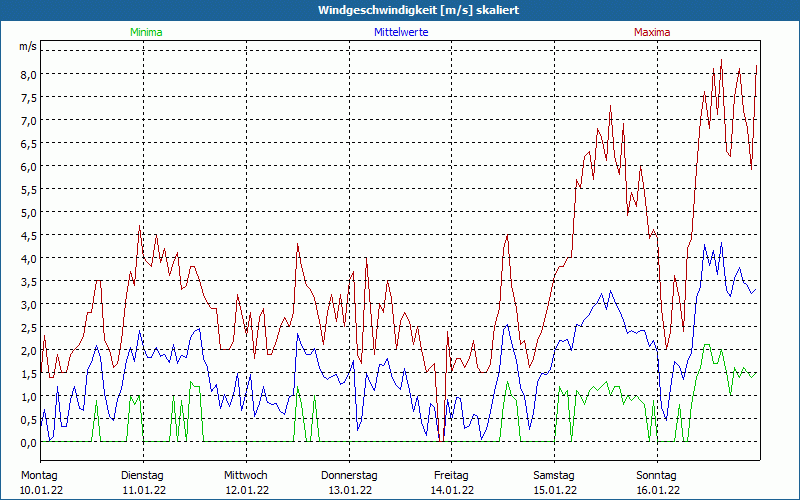Select the Freitag day label
800x500 pixels.
coord(451,475)
